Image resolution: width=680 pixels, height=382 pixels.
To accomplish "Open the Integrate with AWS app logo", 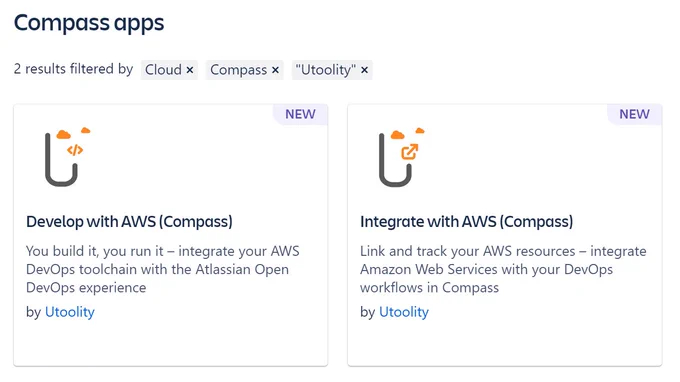I will point(402,157).
